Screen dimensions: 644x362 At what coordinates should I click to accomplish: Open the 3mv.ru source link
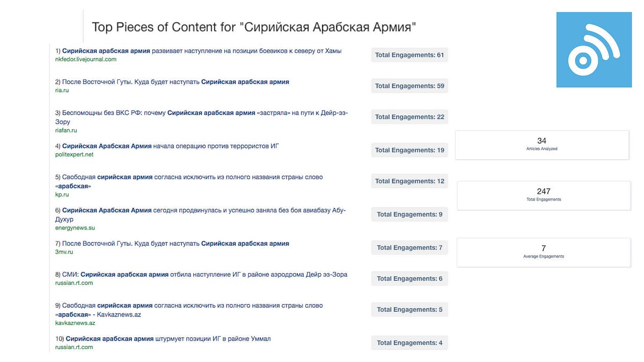click(x=64, y=252)
